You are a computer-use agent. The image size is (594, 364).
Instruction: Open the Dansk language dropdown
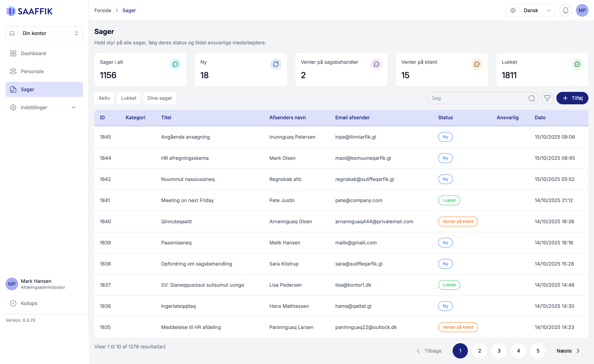click(x=530, y=10)
